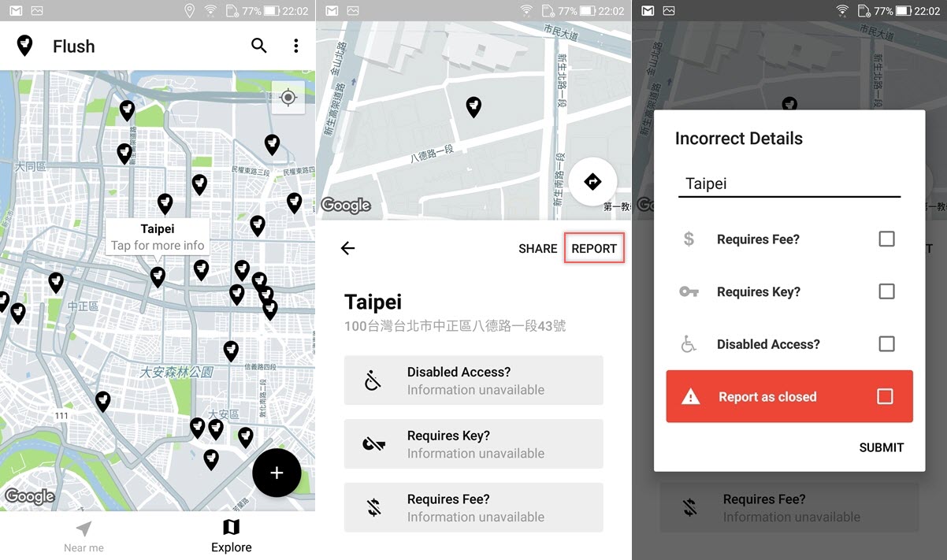Tap the battery icon in right status bar

tap(904, 11)
